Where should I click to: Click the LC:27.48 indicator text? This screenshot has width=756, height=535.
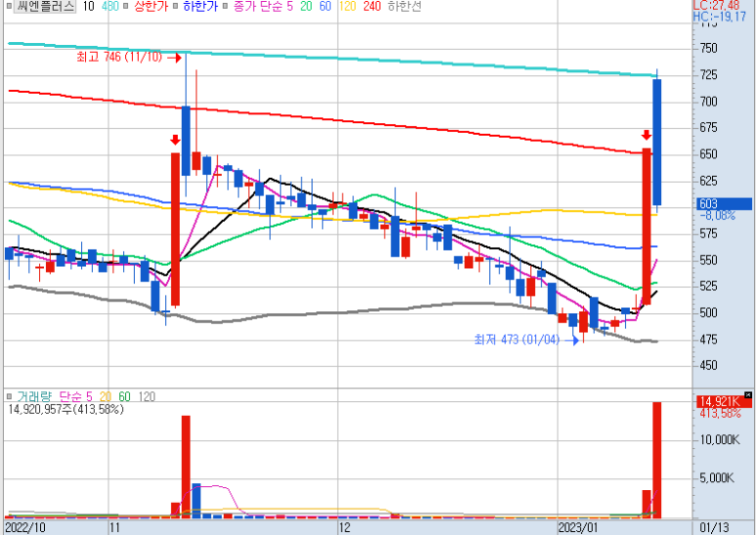click(717, 5)
